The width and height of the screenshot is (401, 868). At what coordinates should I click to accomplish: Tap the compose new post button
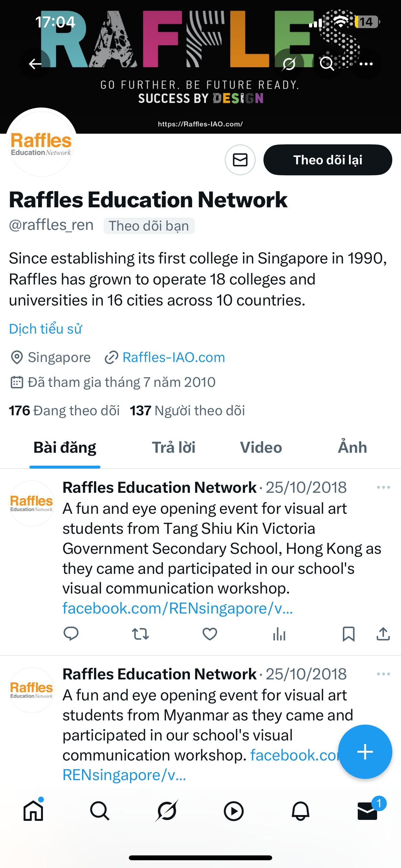(x=365, y=751)
